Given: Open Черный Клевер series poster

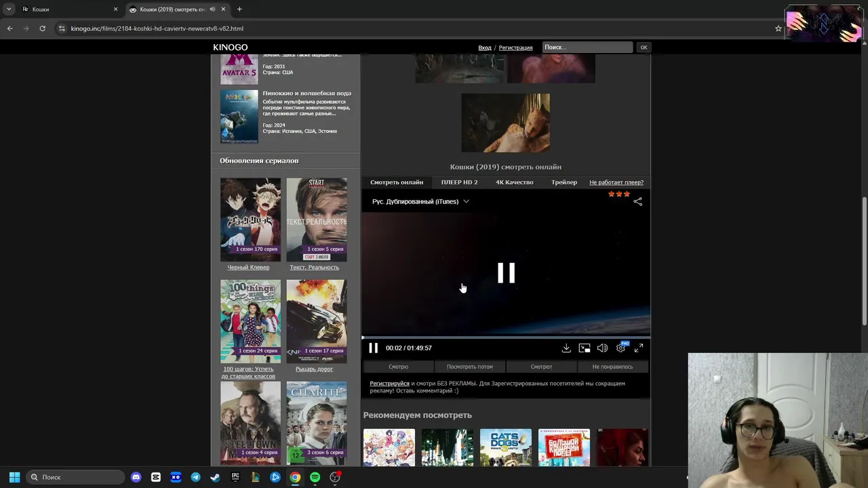Looking at the screenshot, I should pos(250,220).
